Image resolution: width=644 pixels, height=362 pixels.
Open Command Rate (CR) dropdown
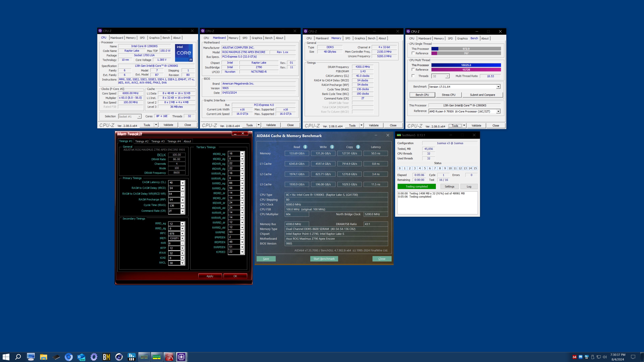coord(182,211)
